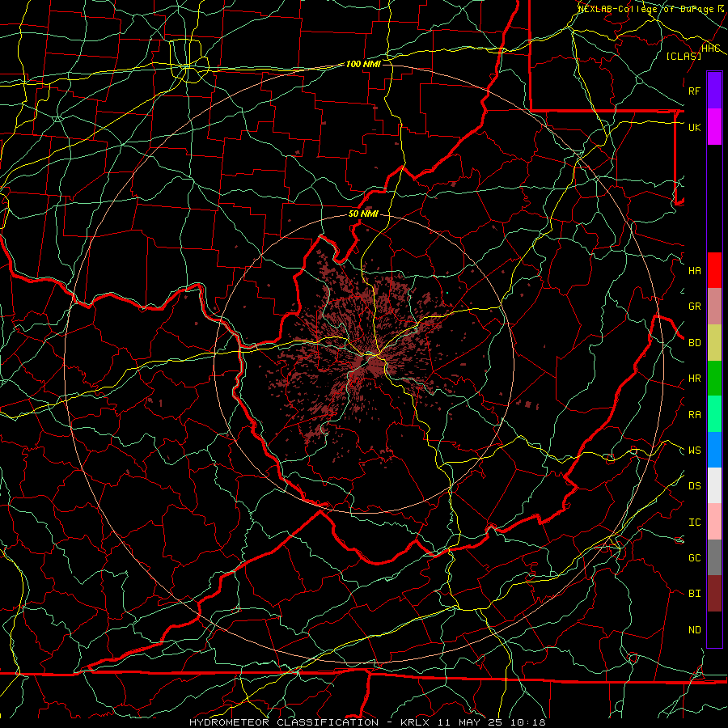The width and height of the screenshot is (728, 728).
Task: Click the WS blue legend swatch
Action: pyautogui.click(x=714, y=450)
